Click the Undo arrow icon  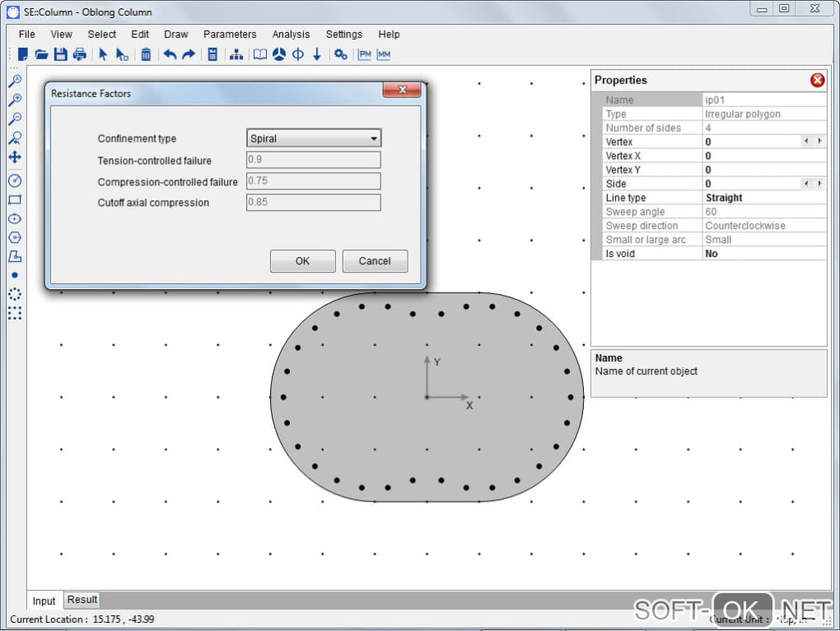coord(170,54)
